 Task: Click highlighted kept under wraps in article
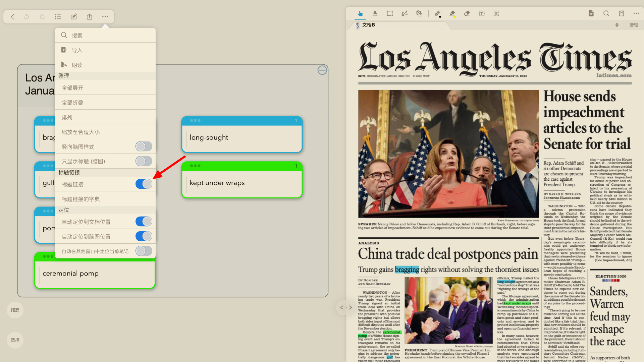(518, 303)
